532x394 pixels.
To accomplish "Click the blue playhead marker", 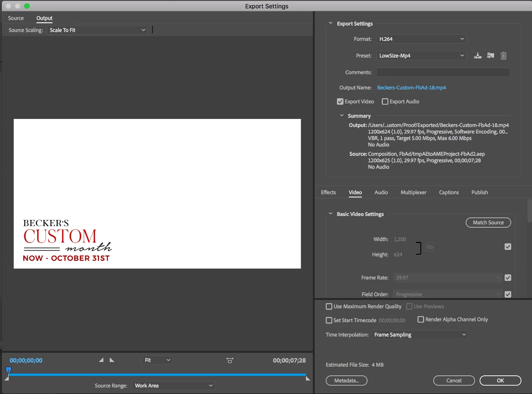I will point(9,370).
